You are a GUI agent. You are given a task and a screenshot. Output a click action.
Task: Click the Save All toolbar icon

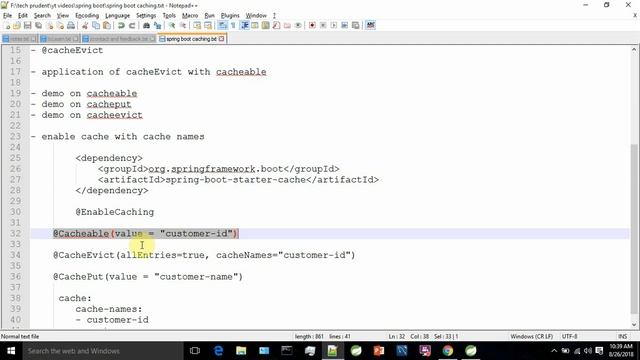(x=38, y=25)
